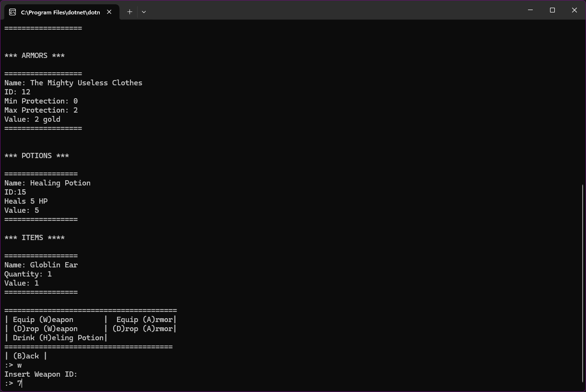Open a new tab with the plus button
The image size is (586, 392).
(x=129, y=12)
